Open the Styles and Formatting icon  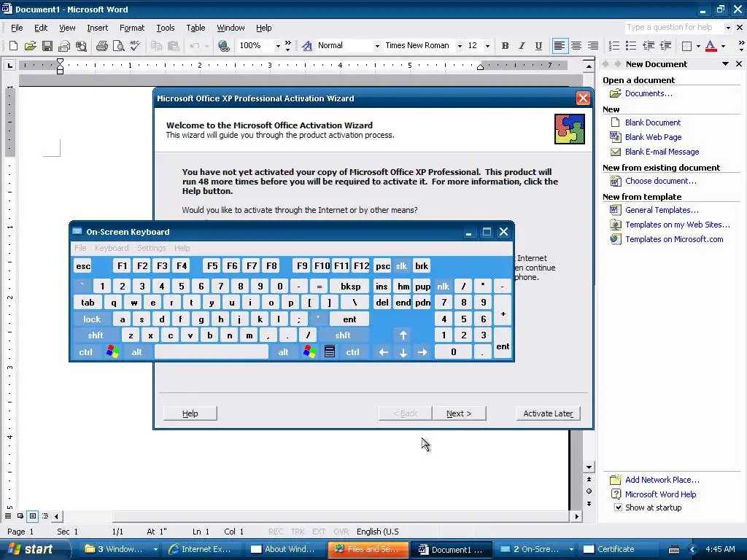[307, 46]
